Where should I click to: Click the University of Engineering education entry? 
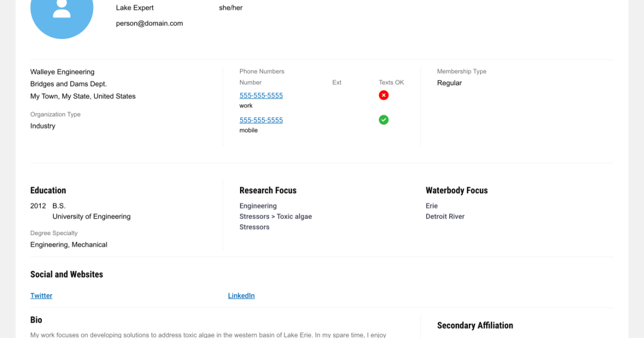[x=91, y=217]
